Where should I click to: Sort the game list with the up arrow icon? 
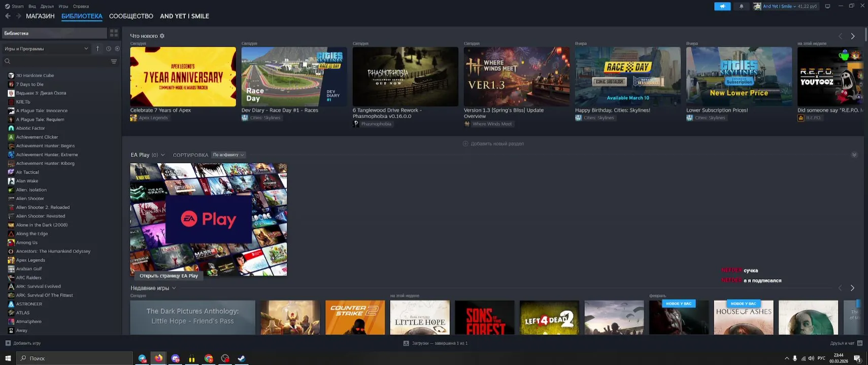(97, 49)
